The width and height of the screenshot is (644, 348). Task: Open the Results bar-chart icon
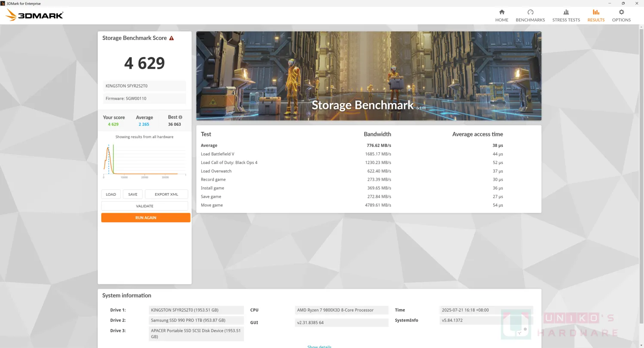click(596, 12)
